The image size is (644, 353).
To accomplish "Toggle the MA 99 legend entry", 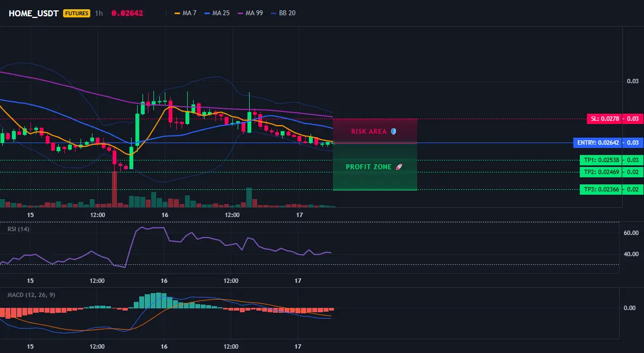I will 250,13.
